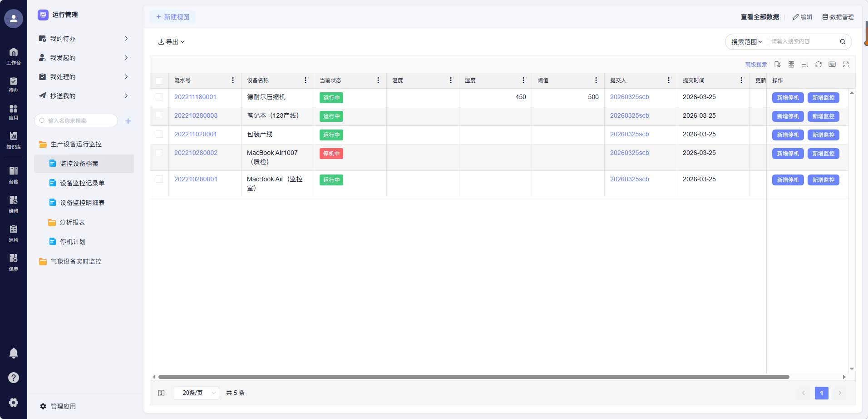The height and width of the screenshot is (419, 868).
Task: Click the refresh icon in table toolbar
Action: (x=818, y=65)
